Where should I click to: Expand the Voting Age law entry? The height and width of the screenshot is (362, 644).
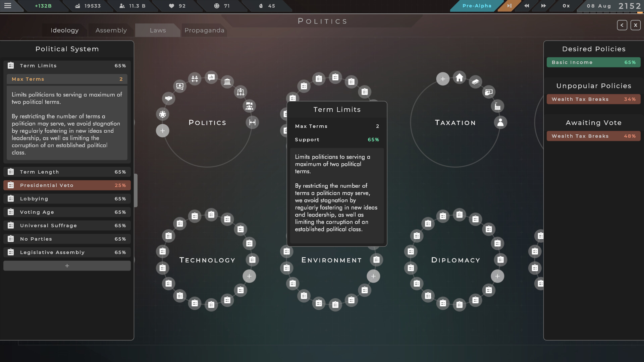coord(67,212)
